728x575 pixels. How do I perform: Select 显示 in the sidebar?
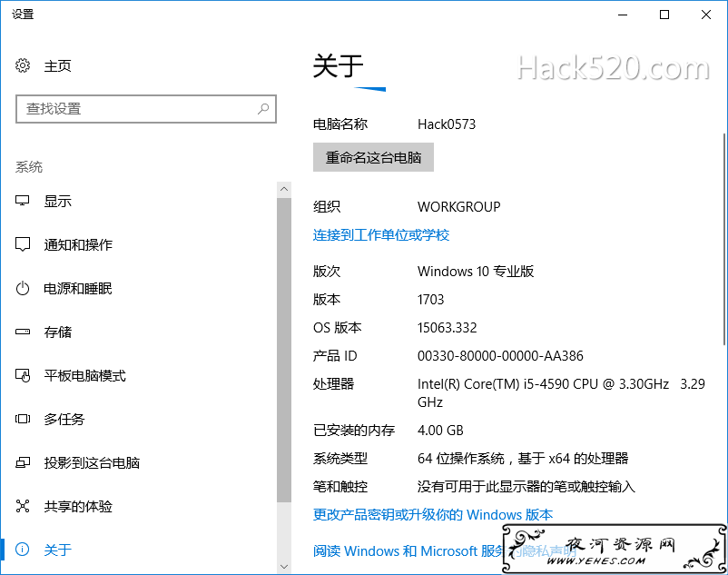(57, 201)
